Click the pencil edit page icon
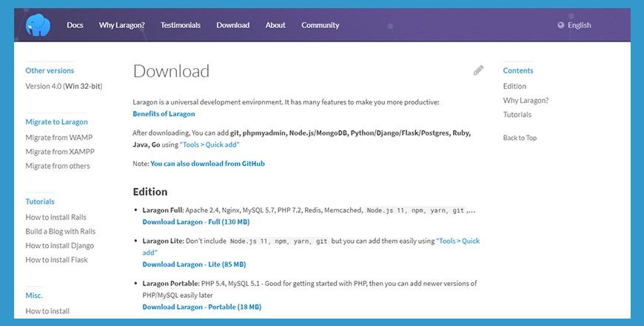 [478, 70]
